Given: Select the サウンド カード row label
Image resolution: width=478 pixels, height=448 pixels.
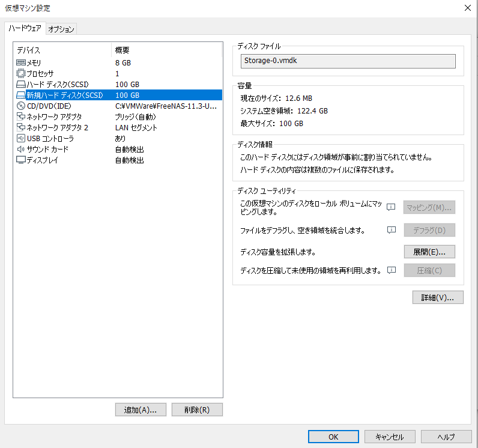Looking at the screenshot, I should (47, 150).
